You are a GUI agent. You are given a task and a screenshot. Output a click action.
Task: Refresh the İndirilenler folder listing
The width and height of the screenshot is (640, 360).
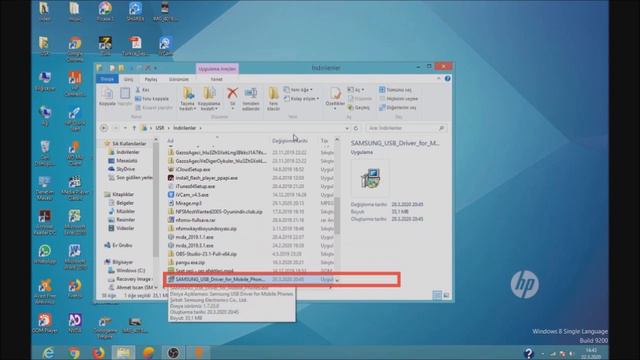[356, 128]
